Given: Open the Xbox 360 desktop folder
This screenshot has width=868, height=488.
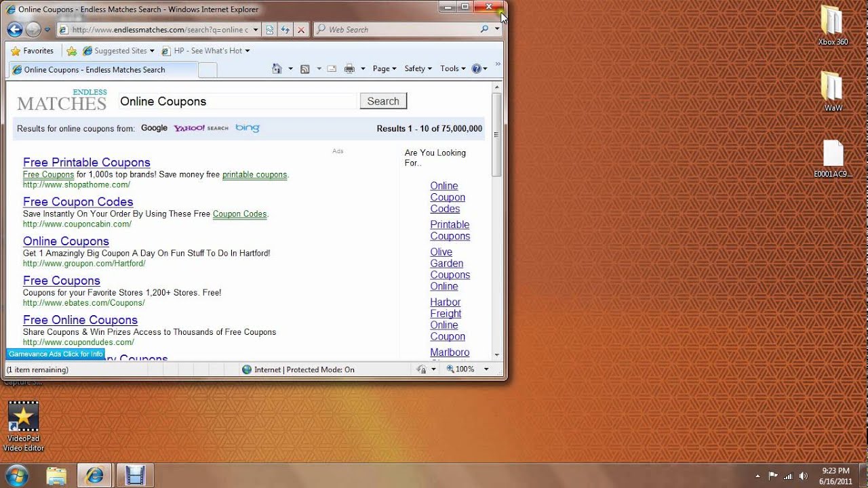Looking at the screenshot, I should pyautogui.click(x=833, y=26).
